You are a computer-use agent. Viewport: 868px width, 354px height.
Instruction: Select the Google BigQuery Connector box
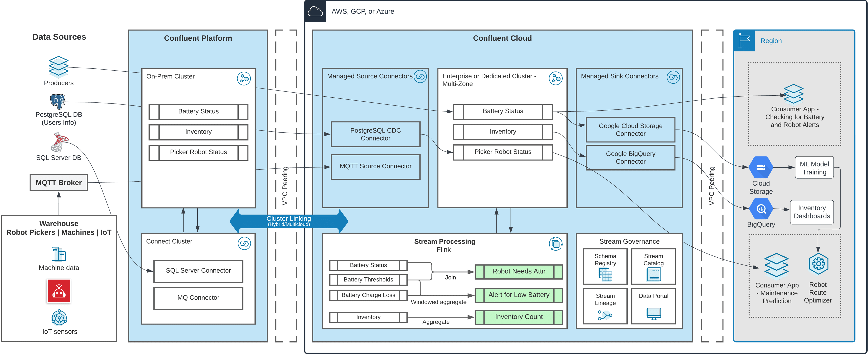[630, 157]
